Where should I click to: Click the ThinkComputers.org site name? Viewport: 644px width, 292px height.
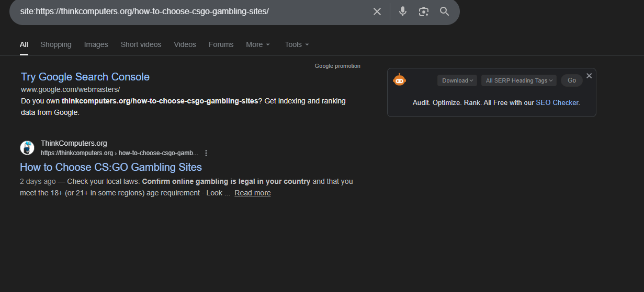point(74,143)
